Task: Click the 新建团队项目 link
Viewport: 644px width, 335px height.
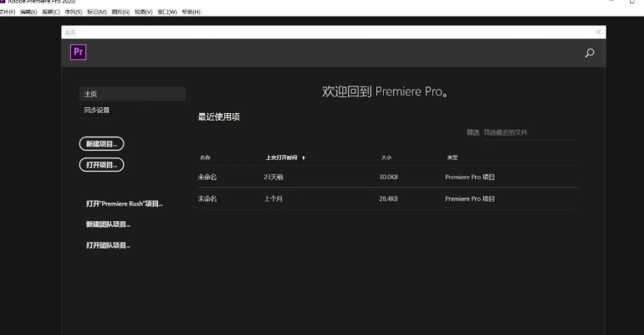Action: click(x=108, y=224)
